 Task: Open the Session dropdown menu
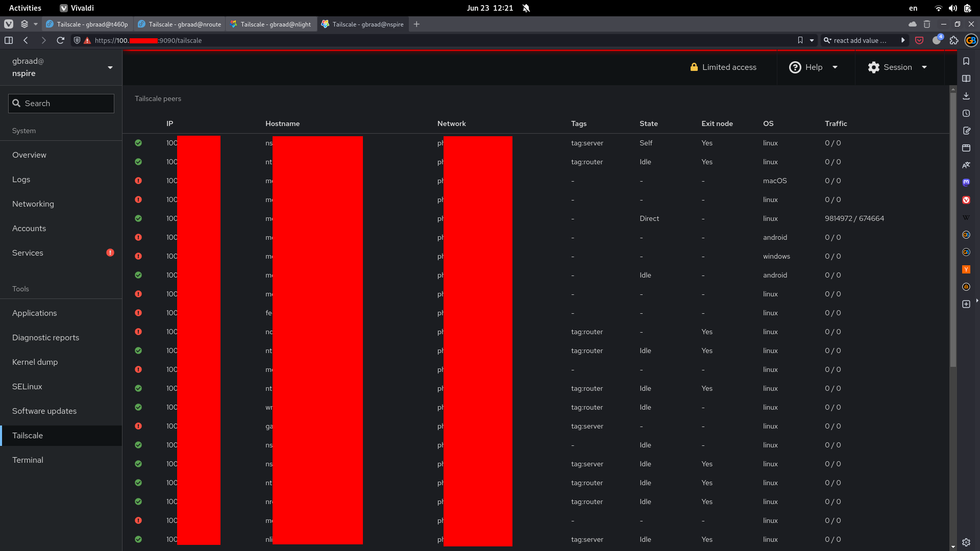tap(897, 67)
